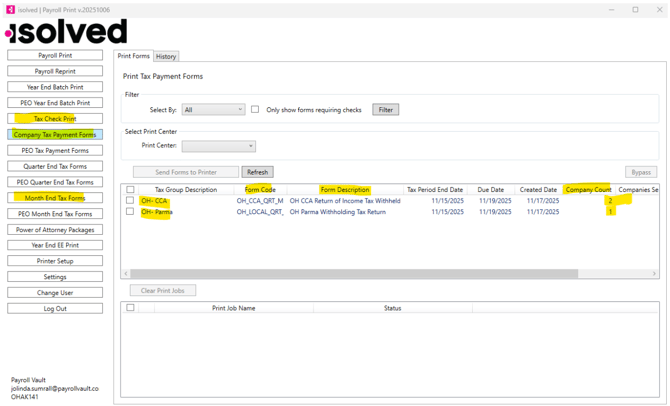Image resolution: width=670 pixels, height=406 pixels.
Task: Click the Print Job Name column header
Action: coord(233,308)
